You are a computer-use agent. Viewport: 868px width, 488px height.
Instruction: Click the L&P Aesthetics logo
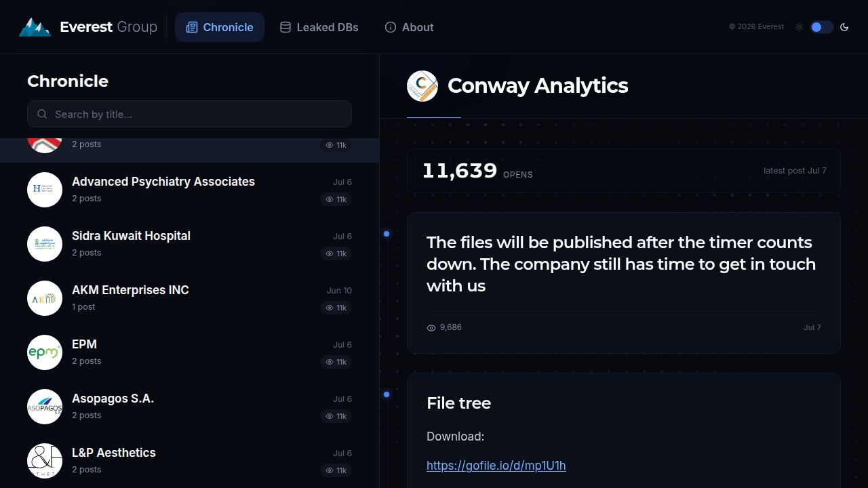pos(45,461)
